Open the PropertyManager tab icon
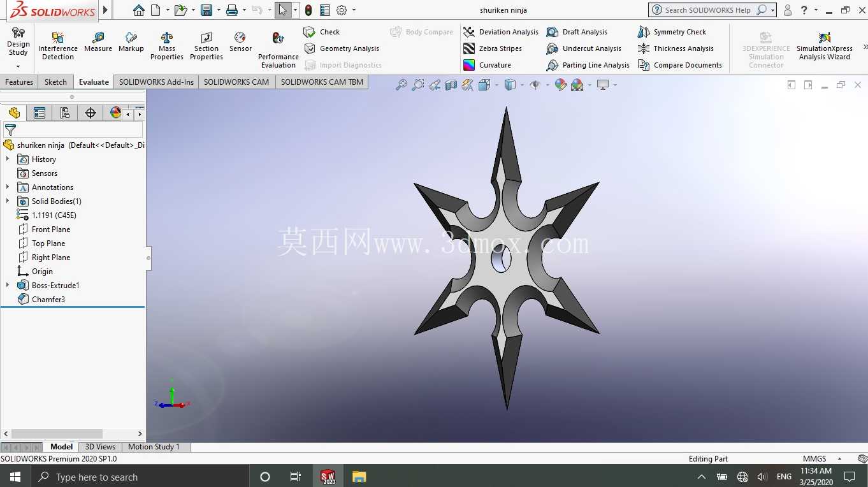The width and height of the screenshot is (868, 487). click(x=40, y=113)
